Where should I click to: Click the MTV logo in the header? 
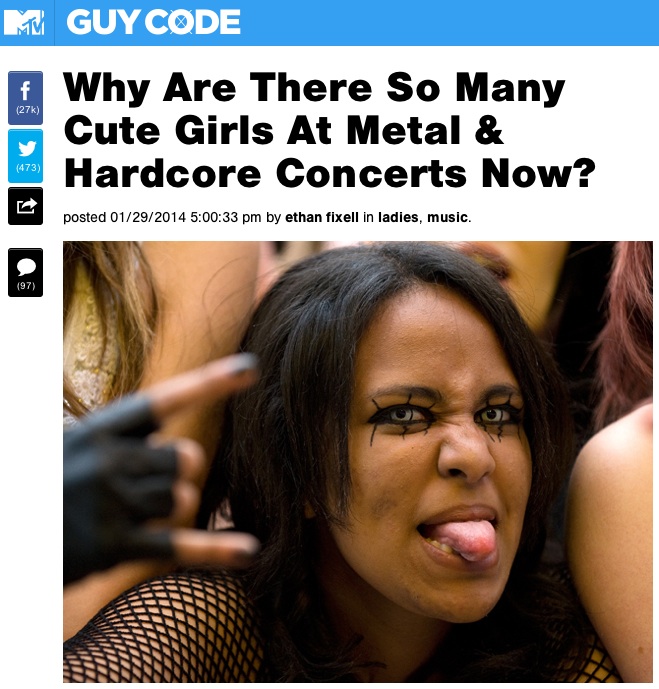click(x=24, y=22)
